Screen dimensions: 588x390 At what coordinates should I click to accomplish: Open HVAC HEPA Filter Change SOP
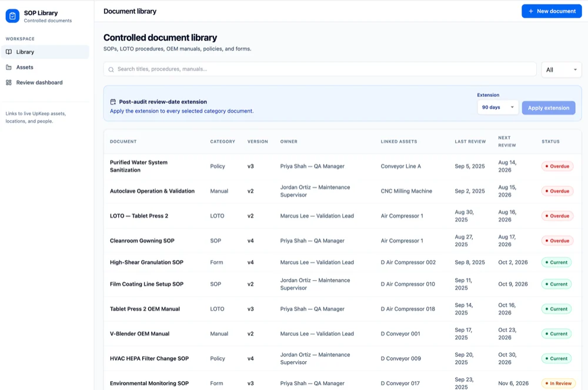149,358
